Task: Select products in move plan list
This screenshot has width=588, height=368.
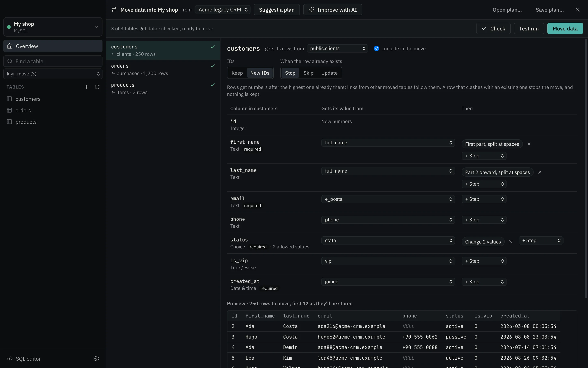Action: 163,89
